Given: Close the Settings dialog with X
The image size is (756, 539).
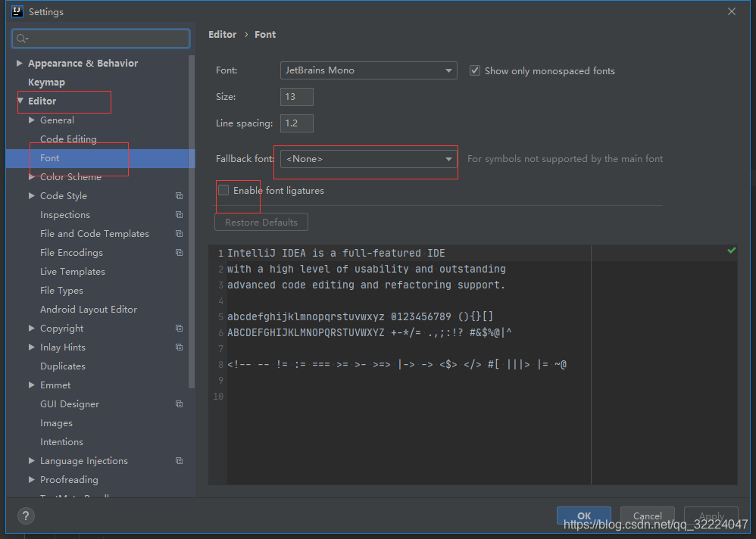Looking at the screenshot, I should (x=732, y=11).
